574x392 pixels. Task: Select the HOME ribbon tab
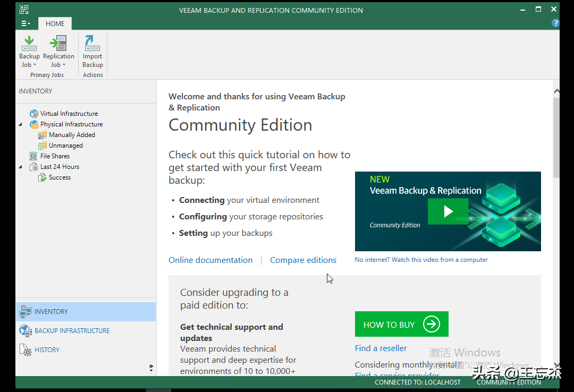55,23
